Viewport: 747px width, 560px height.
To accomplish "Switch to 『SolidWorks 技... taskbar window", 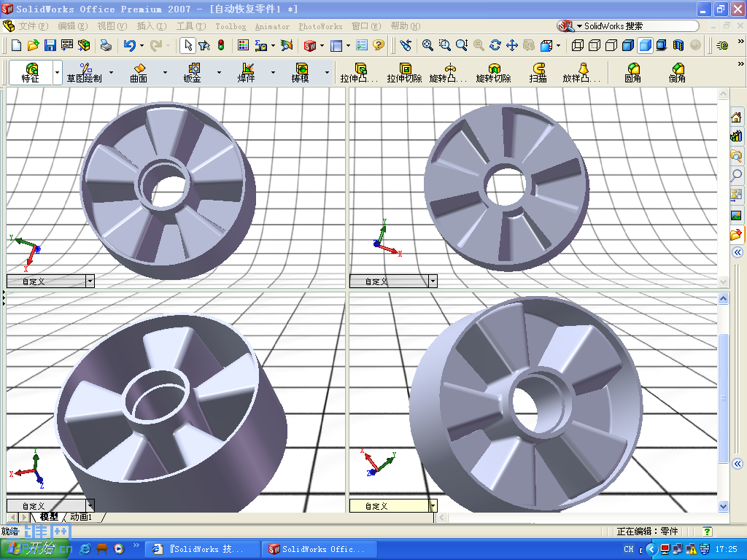I will pos(203,549).
